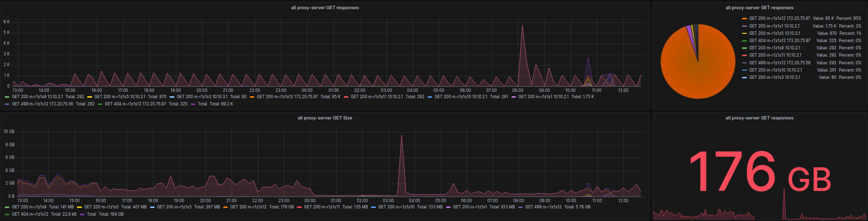Click the 6 K y-axis label on responses graph
The height and width of the screenshot is (221, 868).
6,22
